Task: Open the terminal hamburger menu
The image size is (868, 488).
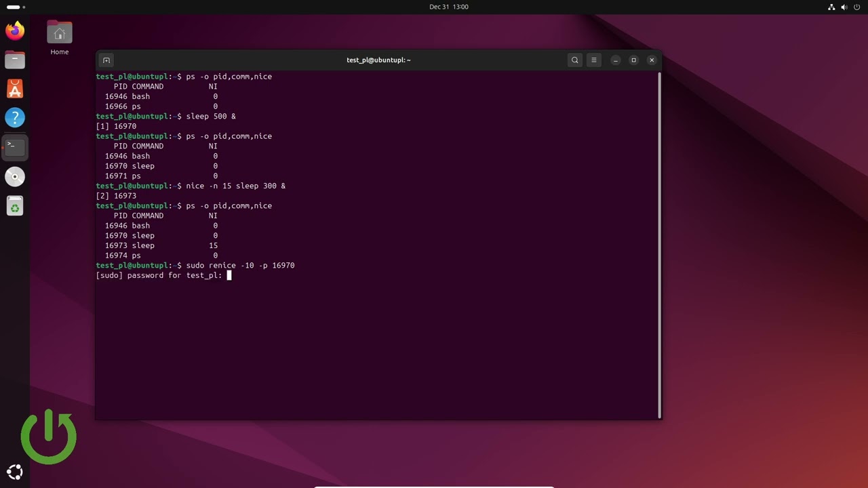Action: point(594,60)
